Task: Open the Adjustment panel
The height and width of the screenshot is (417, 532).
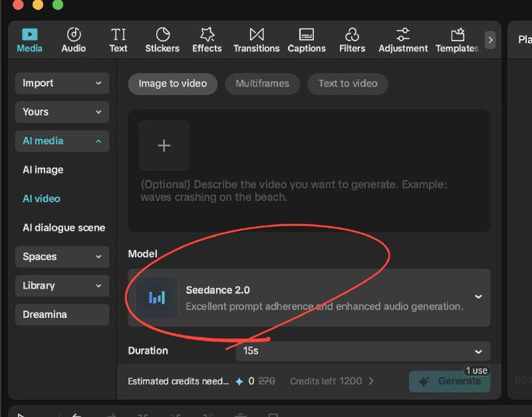Action: coord(403,40)
